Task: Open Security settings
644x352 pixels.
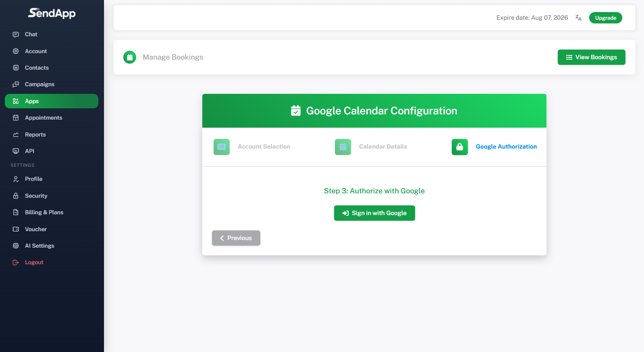Action: click(x=52, y=196)
